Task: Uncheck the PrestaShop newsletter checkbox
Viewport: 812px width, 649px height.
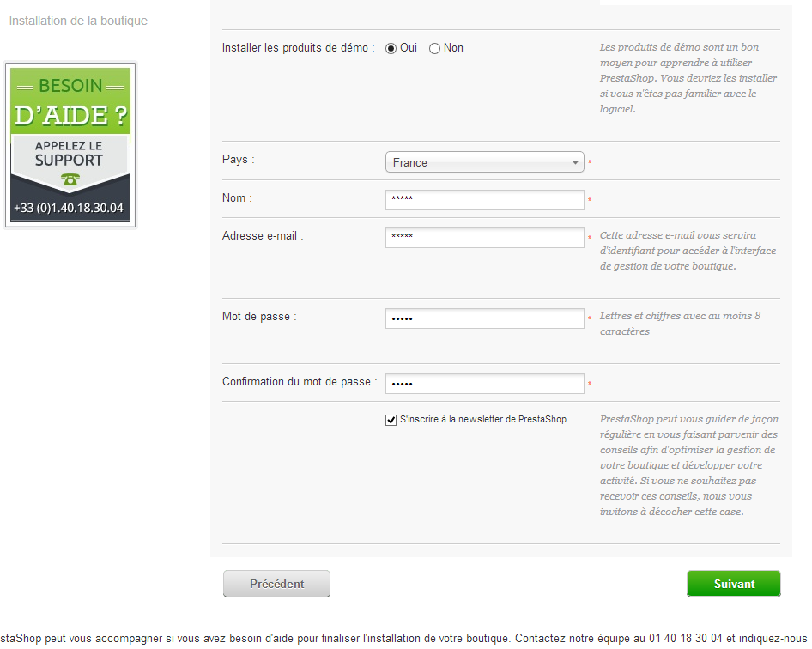Action: pos(391,420)
